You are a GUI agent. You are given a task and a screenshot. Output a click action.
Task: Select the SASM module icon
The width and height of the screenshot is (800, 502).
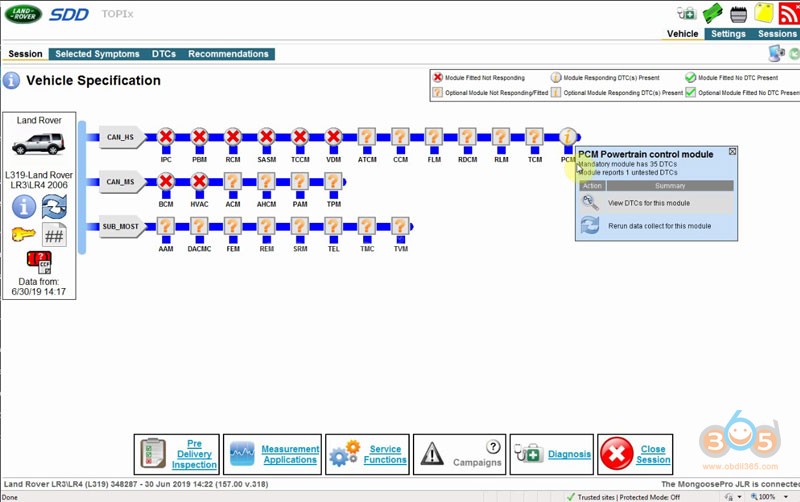[x=266, y=137]
